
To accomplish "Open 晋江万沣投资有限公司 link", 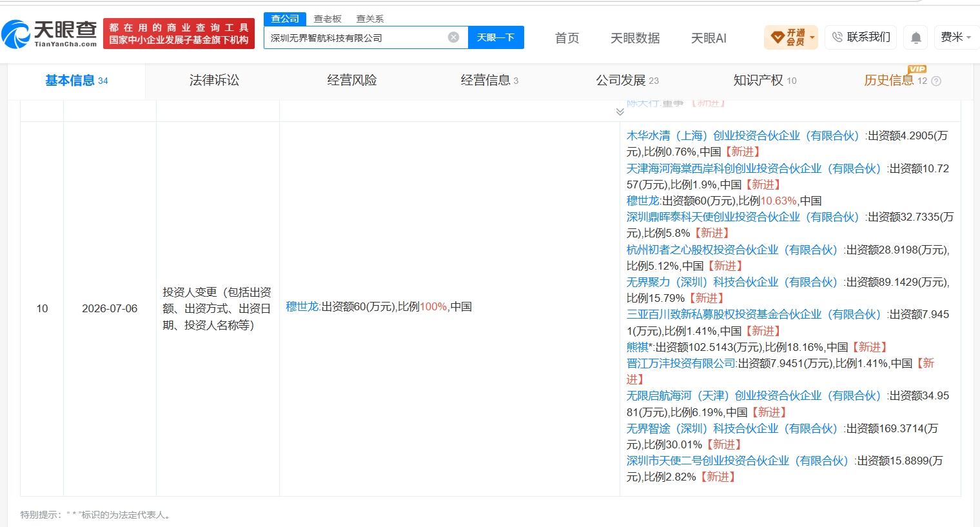I will click(681, 363).
